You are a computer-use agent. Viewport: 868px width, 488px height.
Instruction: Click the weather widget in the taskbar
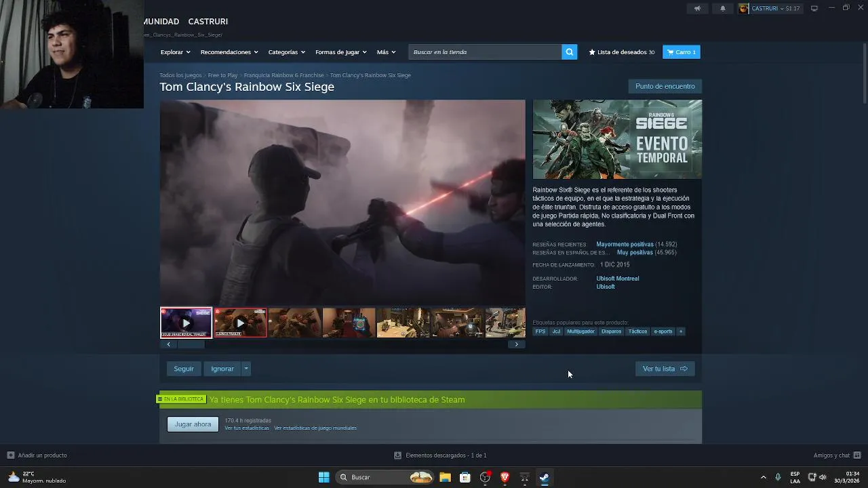pyautogui.click(x=37, y=477)
